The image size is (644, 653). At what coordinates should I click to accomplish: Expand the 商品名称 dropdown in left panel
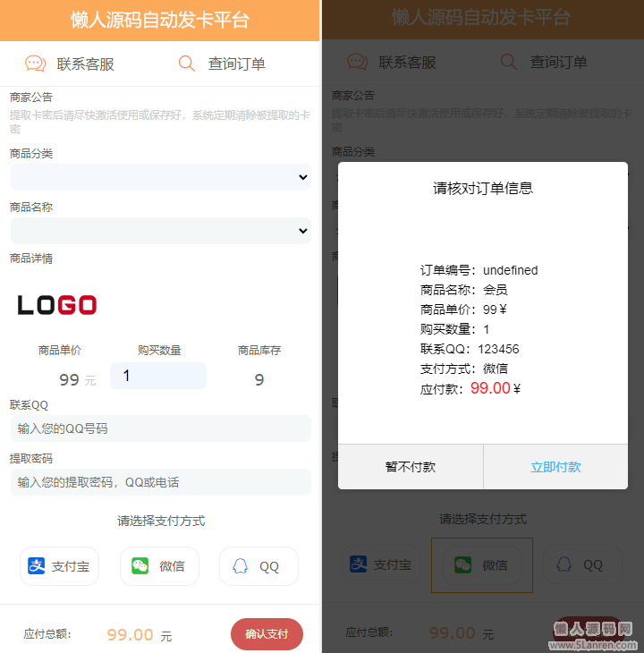[x=161, y=231]
